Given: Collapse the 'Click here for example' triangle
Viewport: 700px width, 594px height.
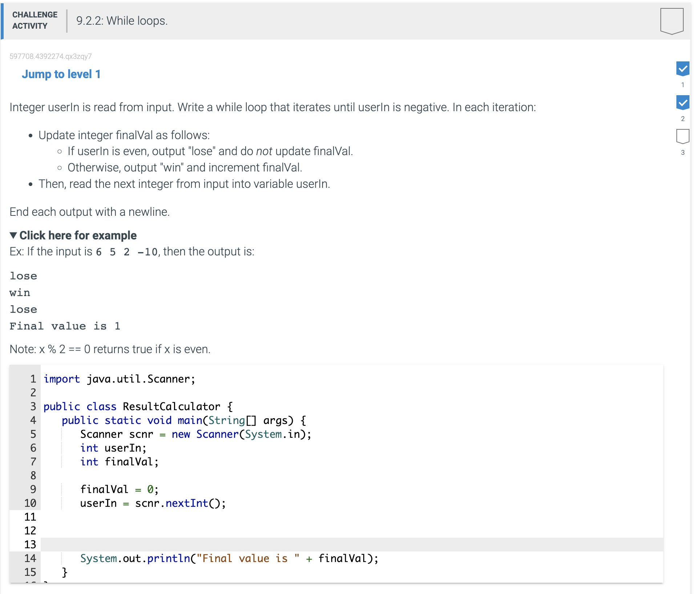Looking at the screenshot, I should [x=13, y=235].
